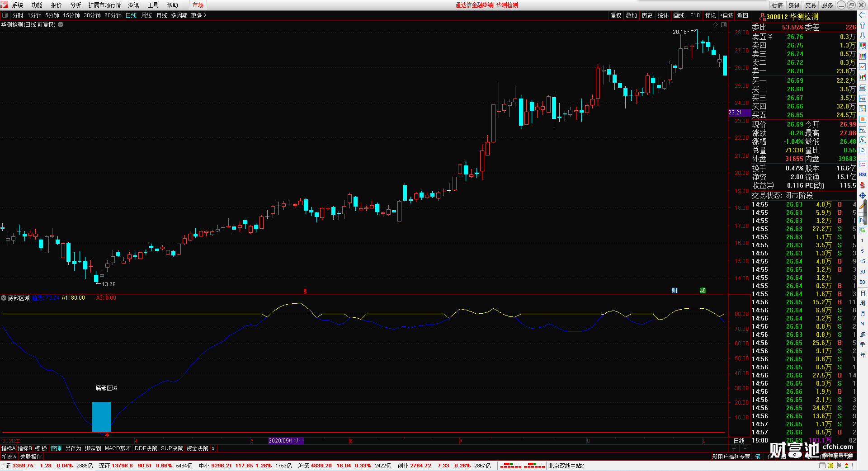Toggle the 复权 adjustment button

pyautogui.click(x=616, y=15)
